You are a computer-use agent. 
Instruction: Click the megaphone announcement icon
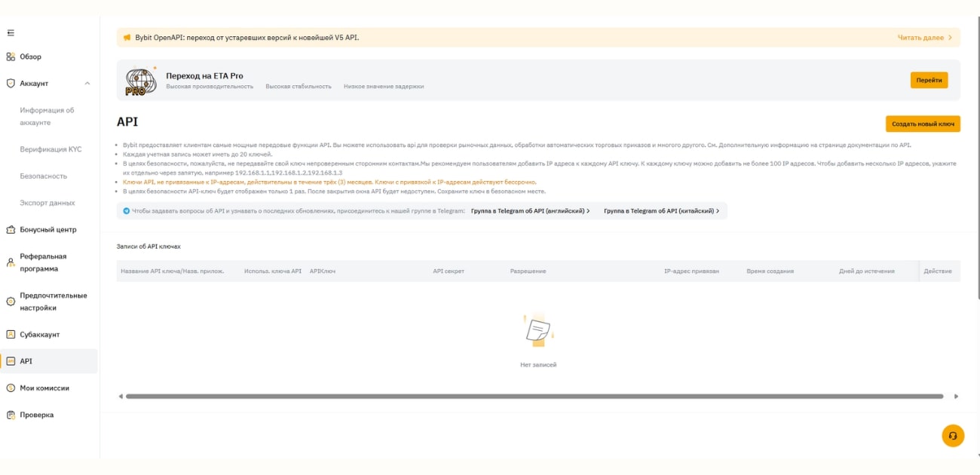127,37
